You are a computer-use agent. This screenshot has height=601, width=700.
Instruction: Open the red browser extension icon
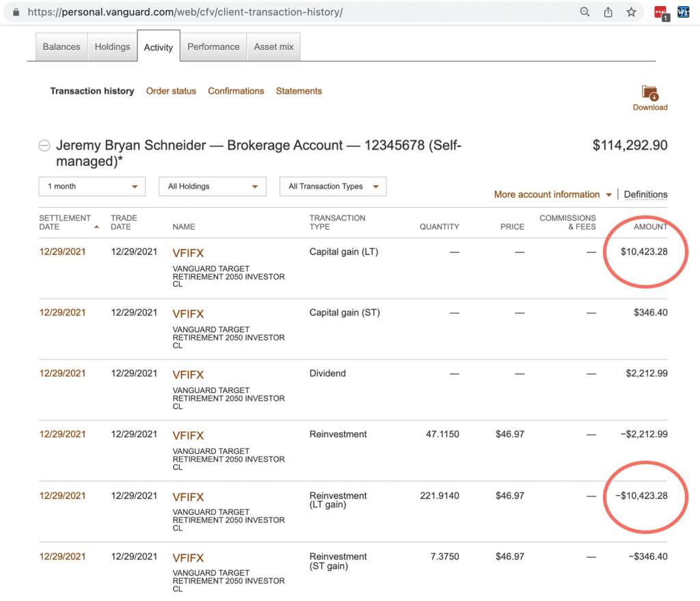pyautogui.click(x=661, y=13)
